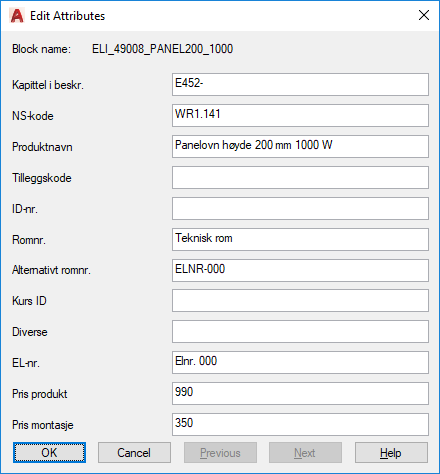This screenshot has width=440, height=474.
Task: Select the Pris produkt field showing 990
Action: pyautogui.click(x=300, y=394)
